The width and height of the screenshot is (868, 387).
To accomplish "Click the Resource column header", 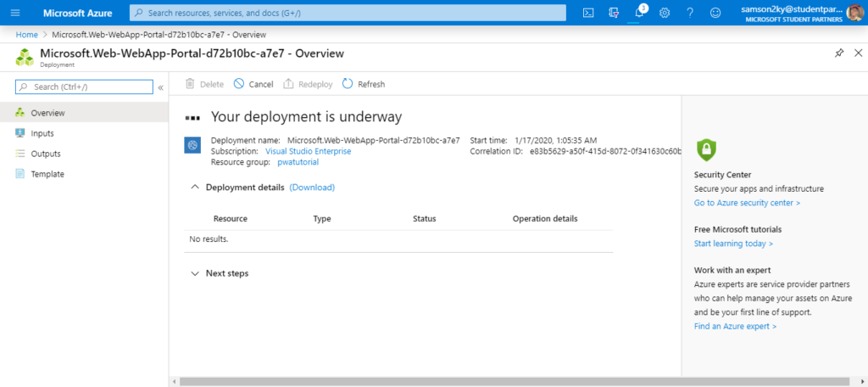I will point(231,218).
